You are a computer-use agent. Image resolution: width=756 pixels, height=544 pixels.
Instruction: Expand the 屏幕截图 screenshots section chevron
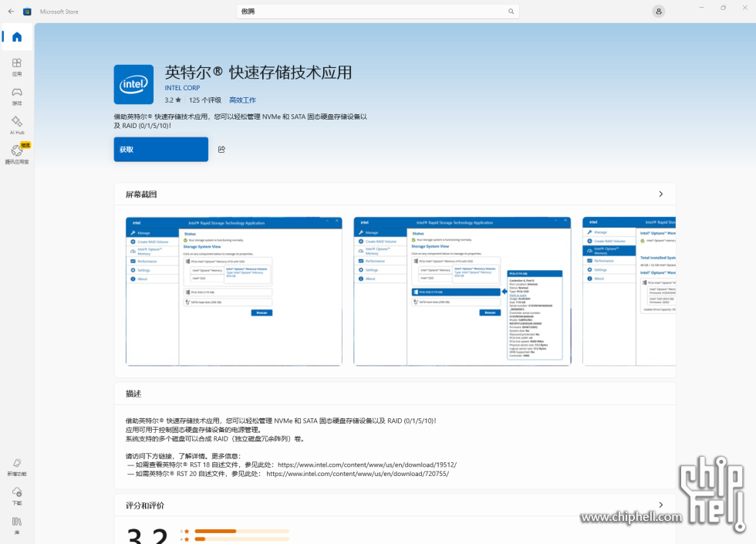[x=660, y=194]
